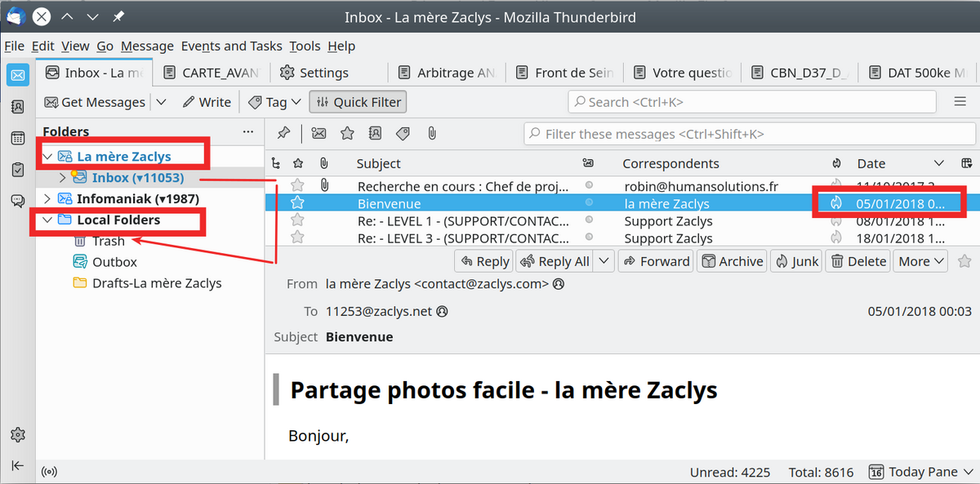Toggle unread messages only filter

click(x=318, y=133)
